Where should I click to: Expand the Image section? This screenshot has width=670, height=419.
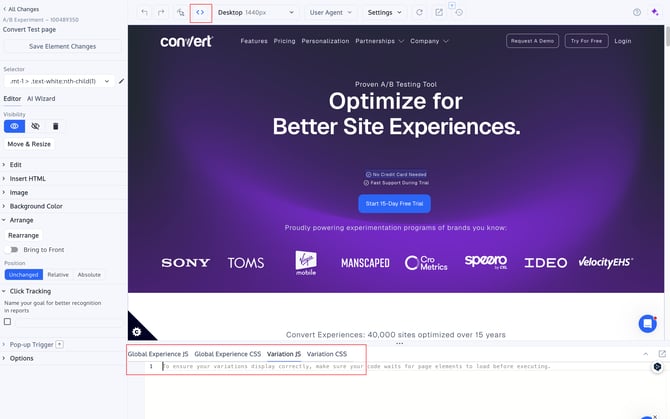(18, 193)
